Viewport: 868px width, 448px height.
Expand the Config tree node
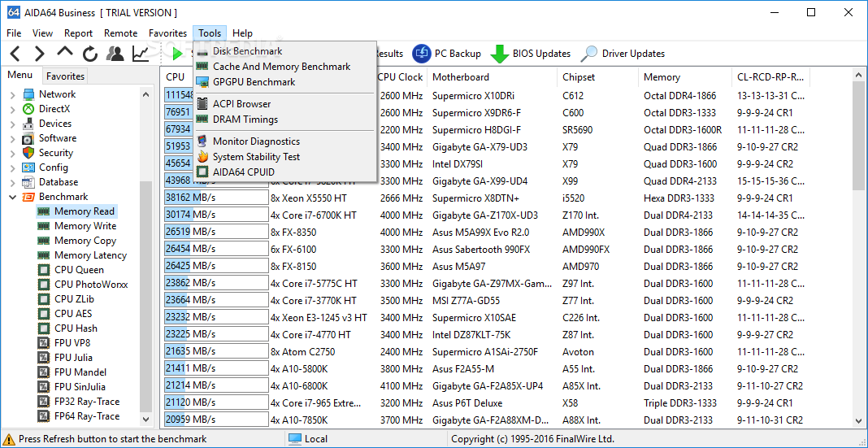12,167
